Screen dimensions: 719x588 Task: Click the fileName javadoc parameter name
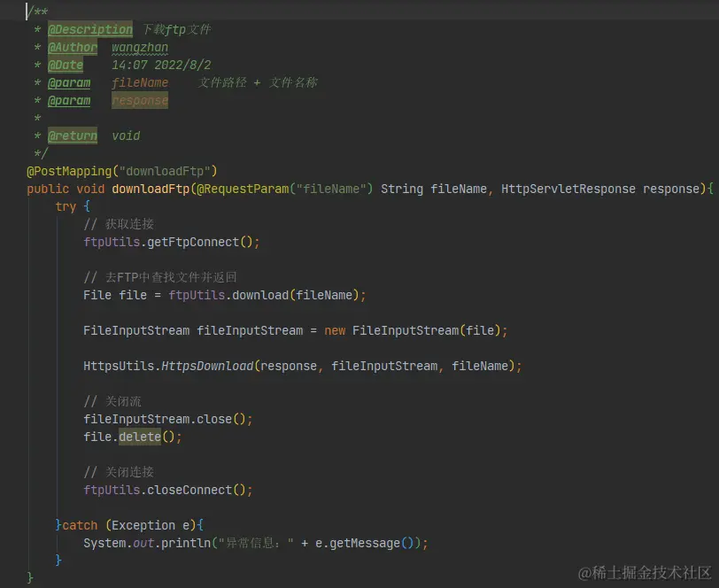tap(140, 82)
